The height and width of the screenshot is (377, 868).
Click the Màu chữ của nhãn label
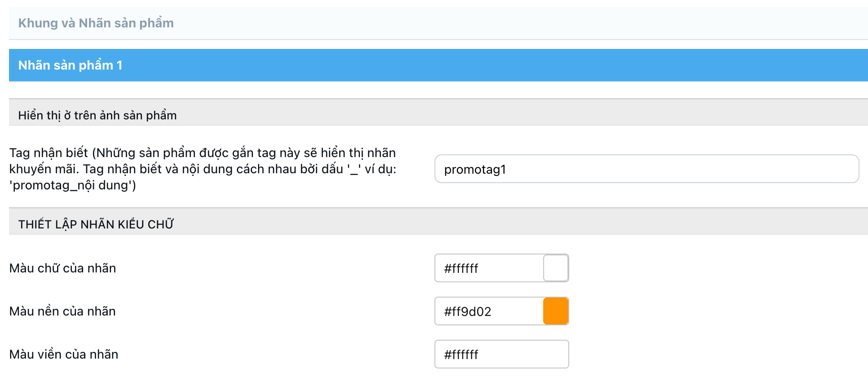[x=62, y=268]
